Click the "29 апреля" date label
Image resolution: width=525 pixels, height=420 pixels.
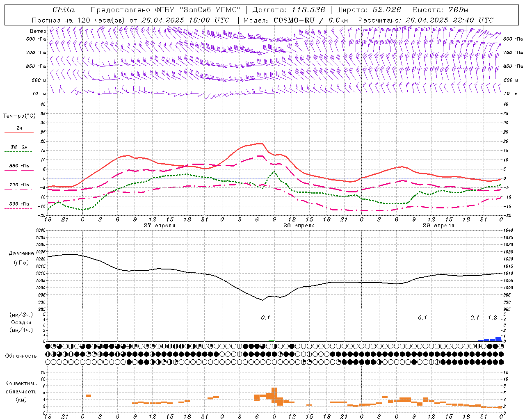pos(438,226)
